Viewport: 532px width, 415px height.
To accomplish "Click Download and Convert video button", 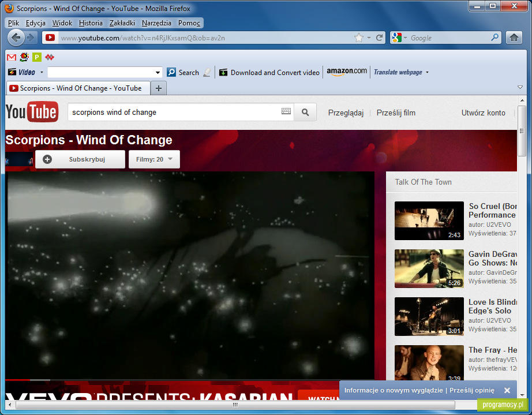I will pyautogui.click(x=269, y=73).
